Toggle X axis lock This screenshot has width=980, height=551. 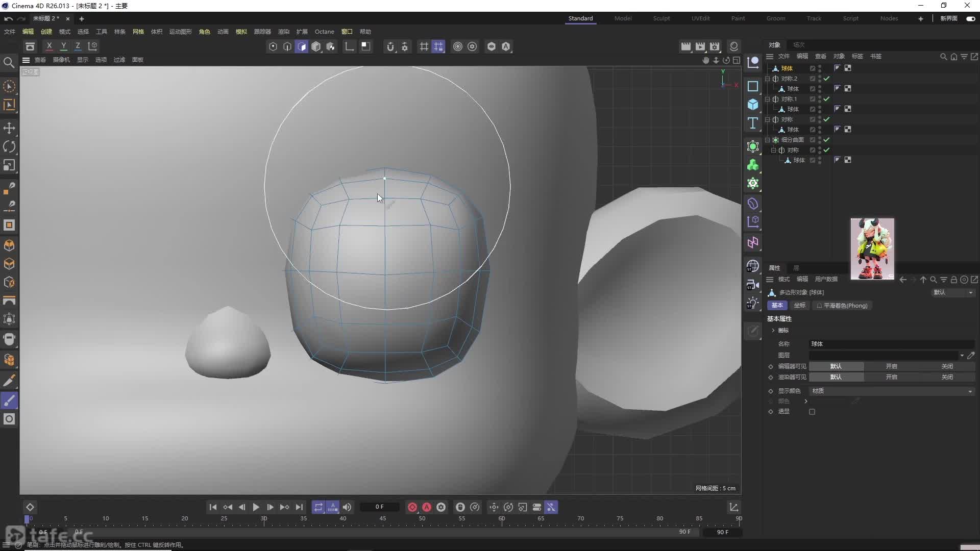pyautogui.click(x=49, y=46)
